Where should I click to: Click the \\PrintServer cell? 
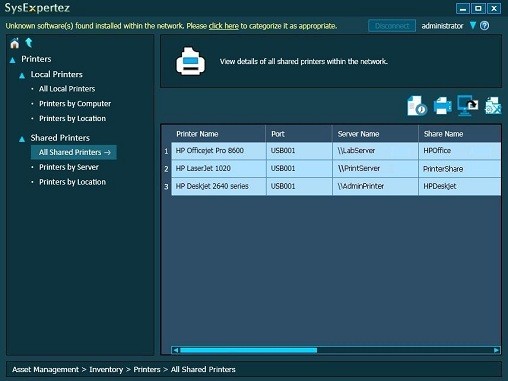click(375, 169)
